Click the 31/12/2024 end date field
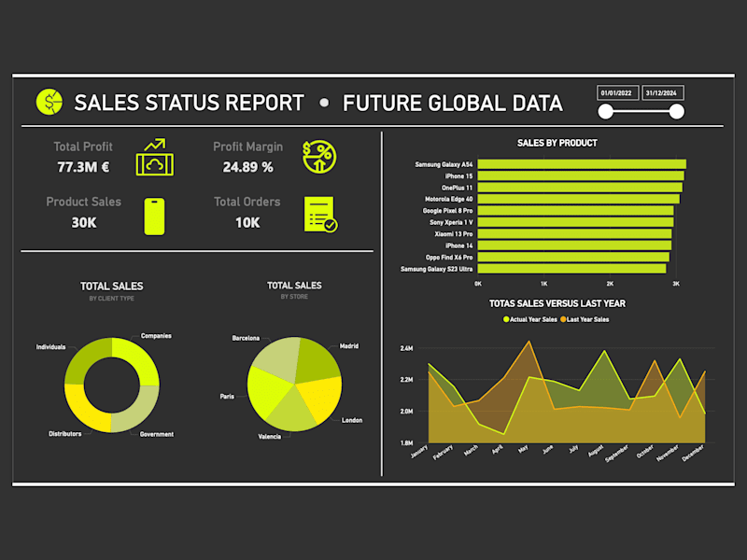Image resolution: width=747 pixels, height=560 pixels. tap(663, 92)
